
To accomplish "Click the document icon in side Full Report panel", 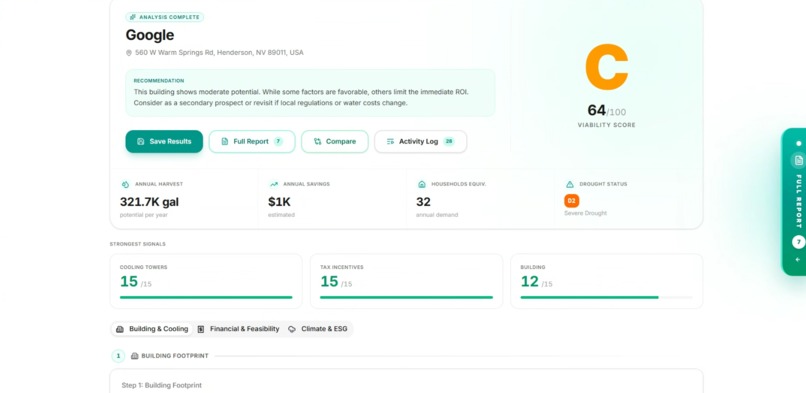I will (798, 160).
